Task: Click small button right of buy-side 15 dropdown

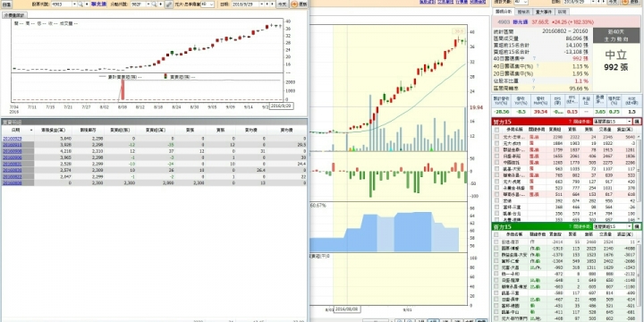Action: tap(637, 122)
